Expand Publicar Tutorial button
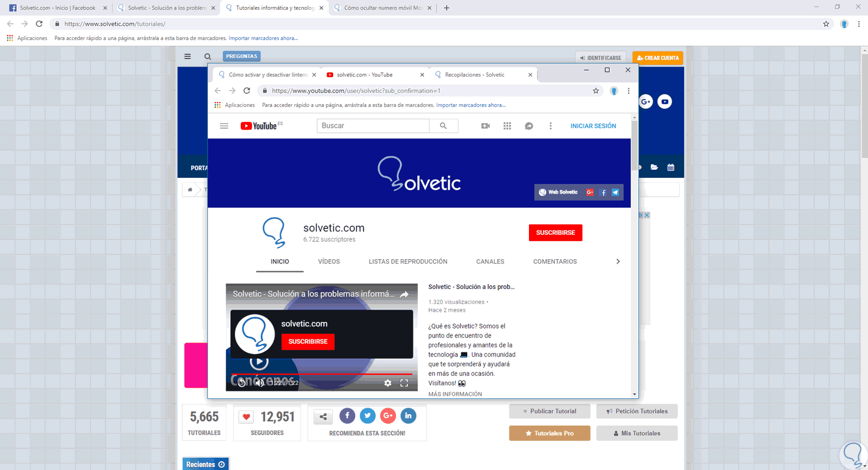 click(550, 411)
